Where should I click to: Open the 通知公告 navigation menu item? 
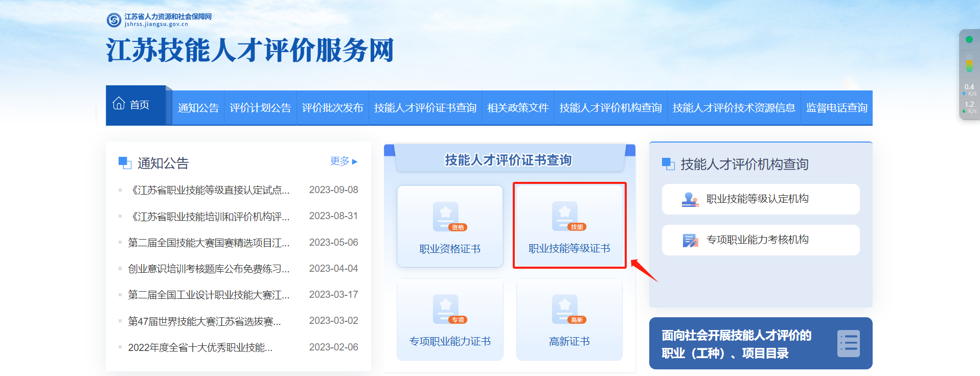click(x=198, y=108)
